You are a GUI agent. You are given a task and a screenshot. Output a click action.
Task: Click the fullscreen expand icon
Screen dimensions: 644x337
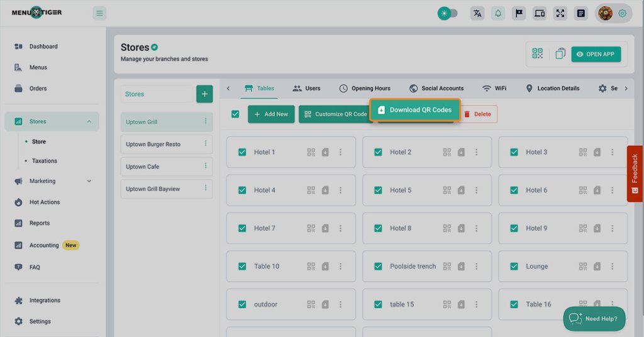[x=560, y=13]
